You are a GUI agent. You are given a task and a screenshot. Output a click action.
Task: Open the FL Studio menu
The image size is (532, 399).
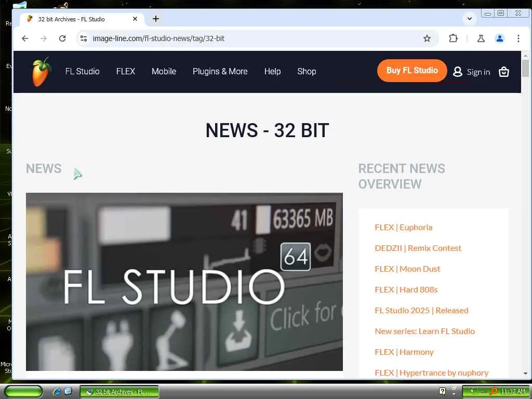click(x=83, y=71)
